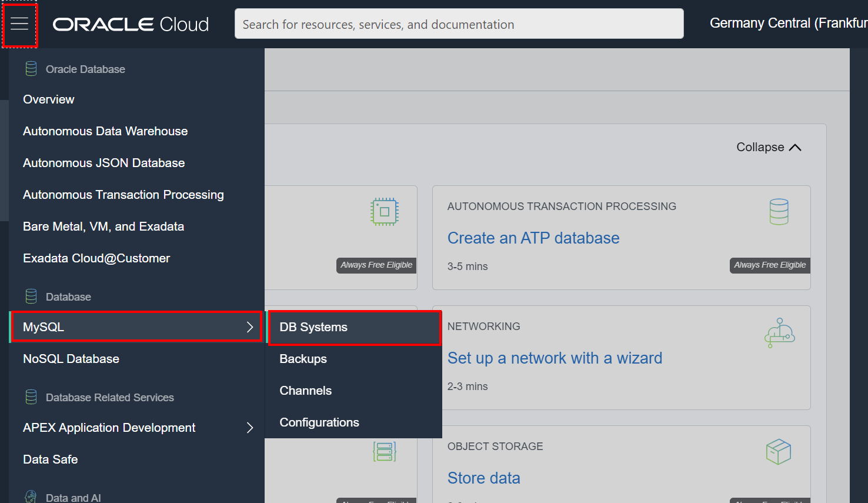The image size is (868, 503).
Task: Click the Oracle Database cylinder icon
Action: point(30,68)
